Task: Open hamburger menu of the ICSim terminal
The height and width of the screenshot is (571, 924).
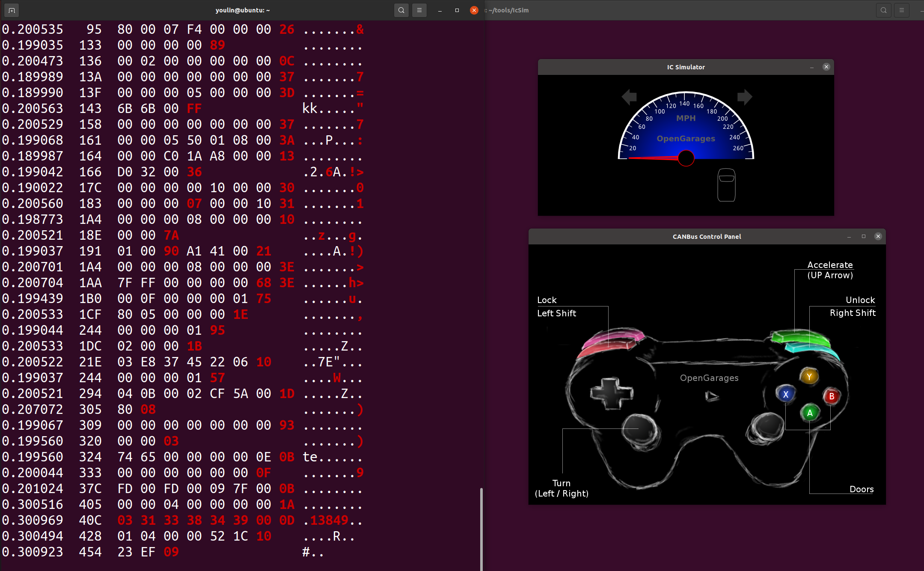Action: click(902, 10)
